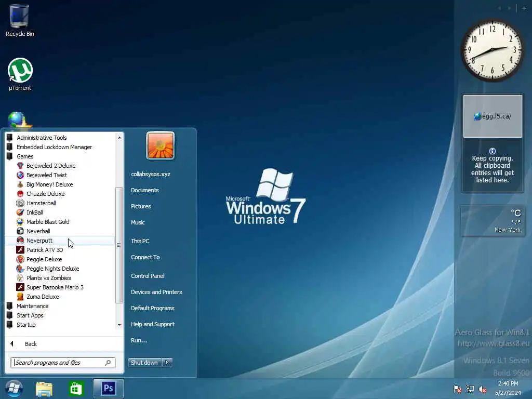This screenshot has height=399, width=532.
Task: Expand the Start Apps folder
Action: 30,315
